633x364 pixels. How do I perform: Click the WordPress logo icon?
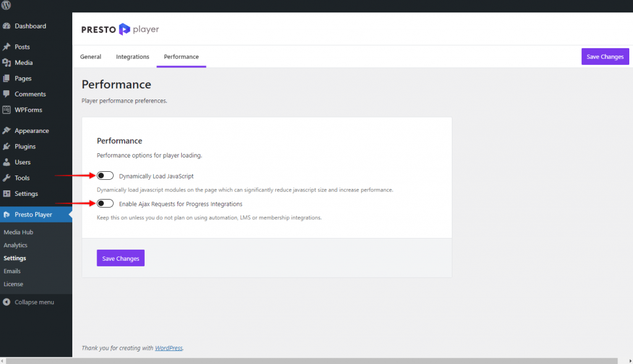(7, 6)
